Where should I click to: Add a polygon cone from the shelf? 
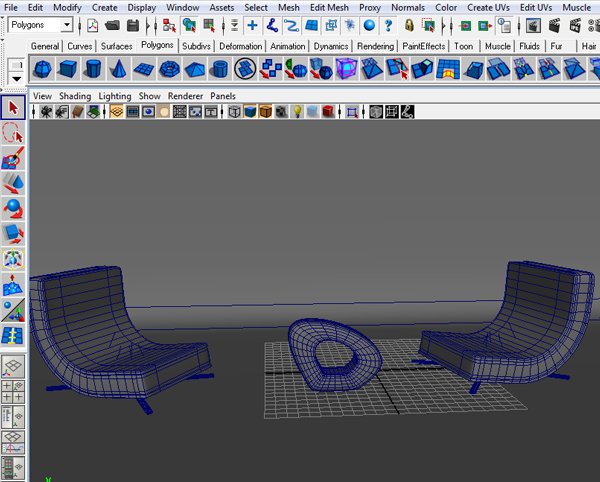tap(117, 69)
